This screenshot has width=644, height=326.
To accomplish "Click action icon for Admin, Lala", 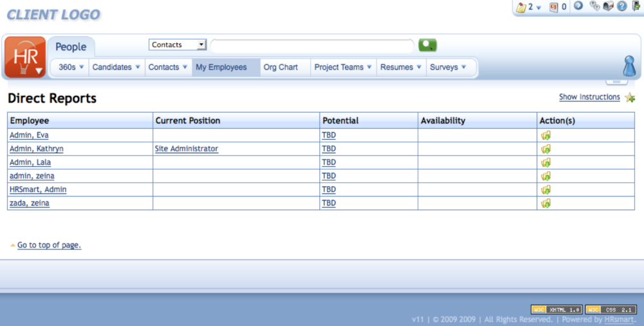I will (x=546, y=162).
